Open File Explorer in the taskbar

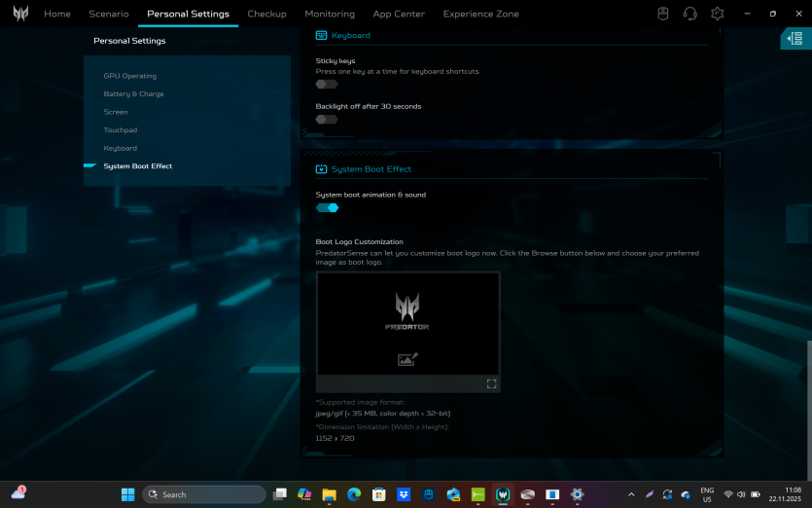(329, 494)
